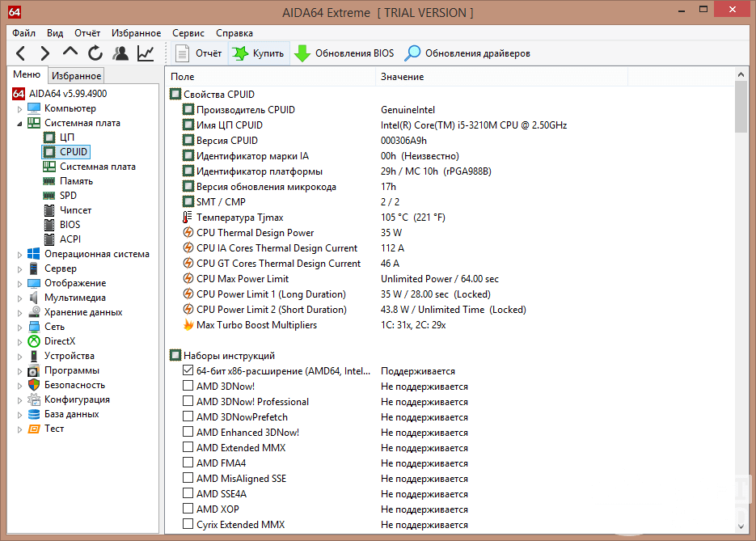
Task: Select the SMT / CMP row
Action: point(450,202)
